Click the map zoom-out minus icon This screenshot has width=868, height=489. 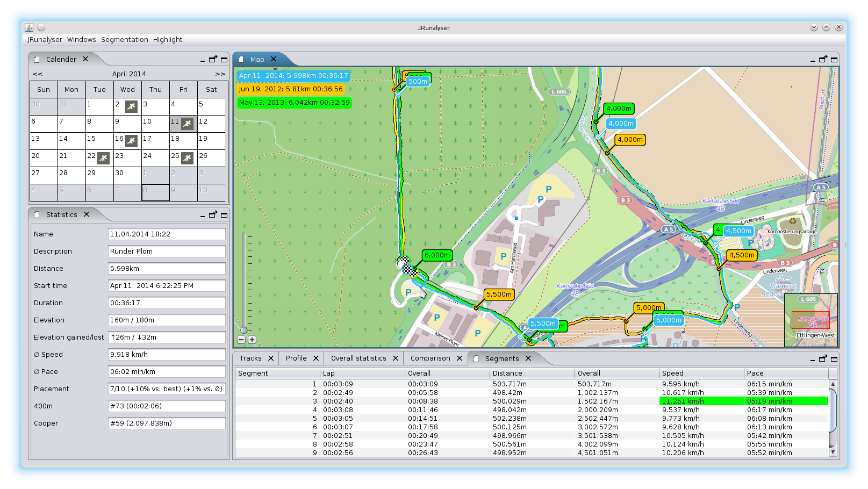tap(242, 340)
